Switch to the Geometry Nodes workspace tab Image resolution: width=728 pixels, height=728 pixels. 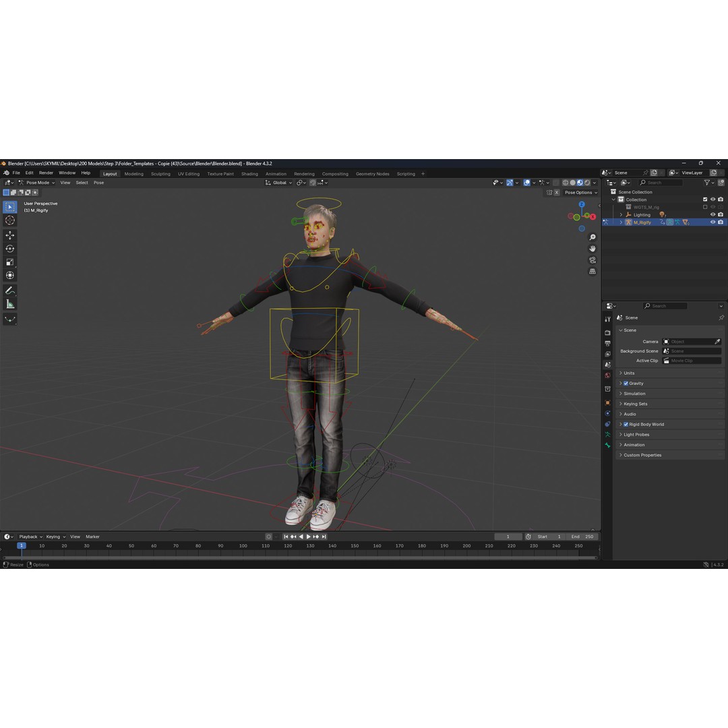pyautogui.click(x=372, y=174)
